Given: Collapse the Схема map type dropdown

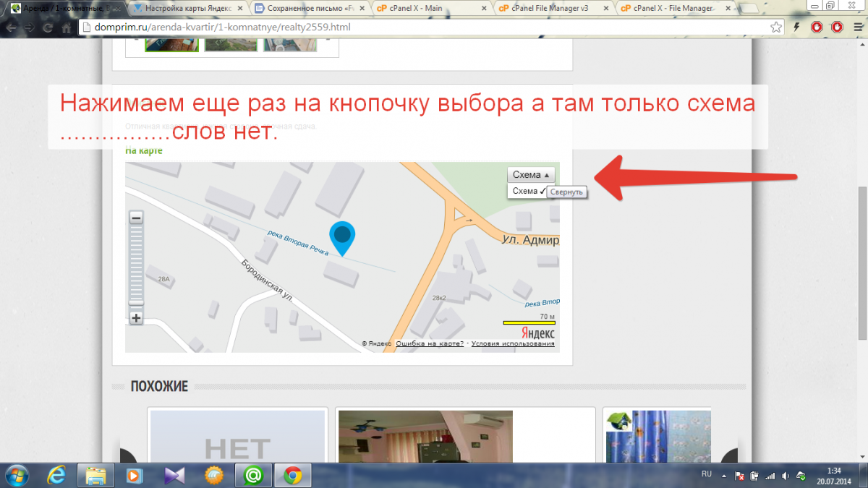Looking at the screenshot, I should point(532,175).
